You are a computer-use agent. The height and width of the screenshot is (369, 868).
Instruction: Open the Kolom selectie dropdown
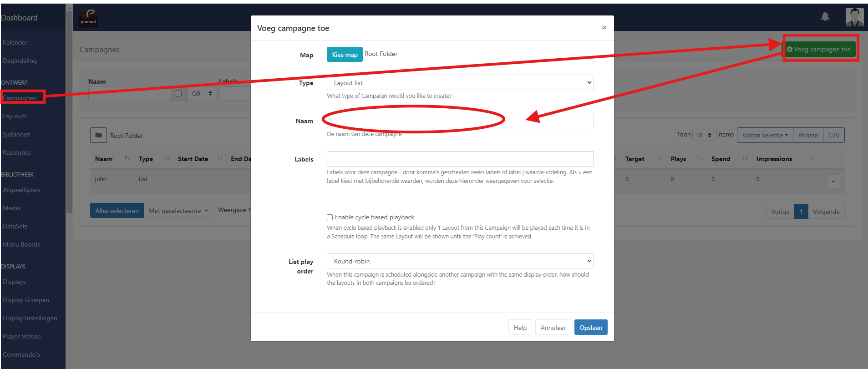pyautogui.click(x=765, y=135)
